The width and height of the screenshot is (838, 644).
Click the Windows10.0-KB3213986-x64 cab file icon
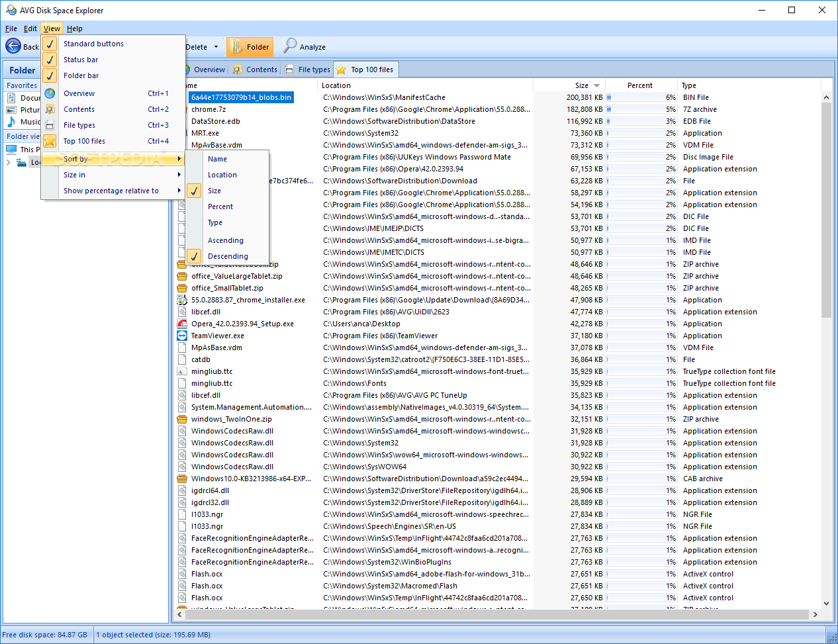tap(182, 479)
